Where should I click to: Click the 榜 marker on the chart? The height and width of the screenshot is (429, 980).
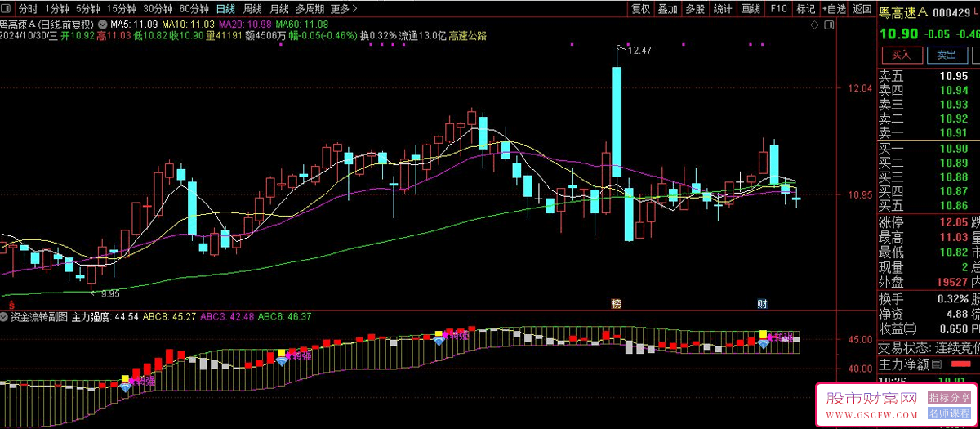[617, 303]
